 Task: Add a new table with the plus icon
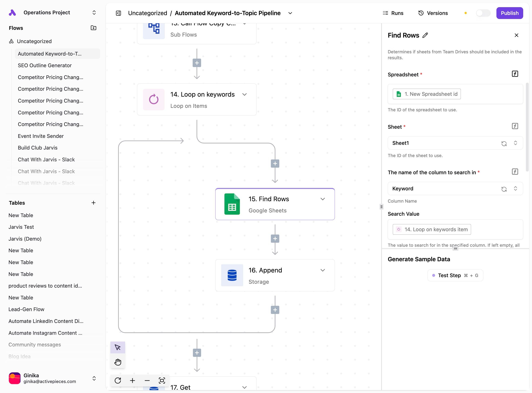pyautogui.click(x=93, y=203)
